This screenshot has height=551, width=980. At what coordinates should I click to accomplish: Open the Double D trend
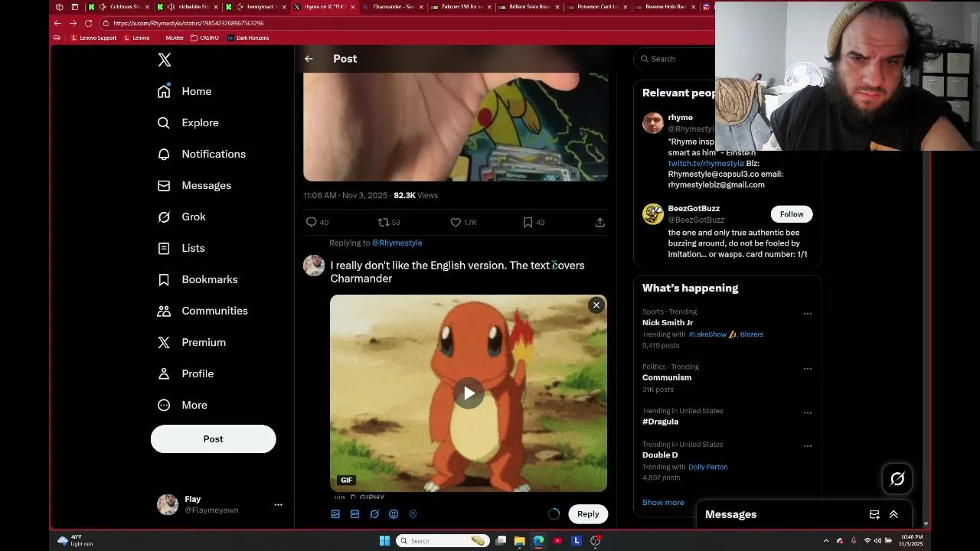coord(660,455)
